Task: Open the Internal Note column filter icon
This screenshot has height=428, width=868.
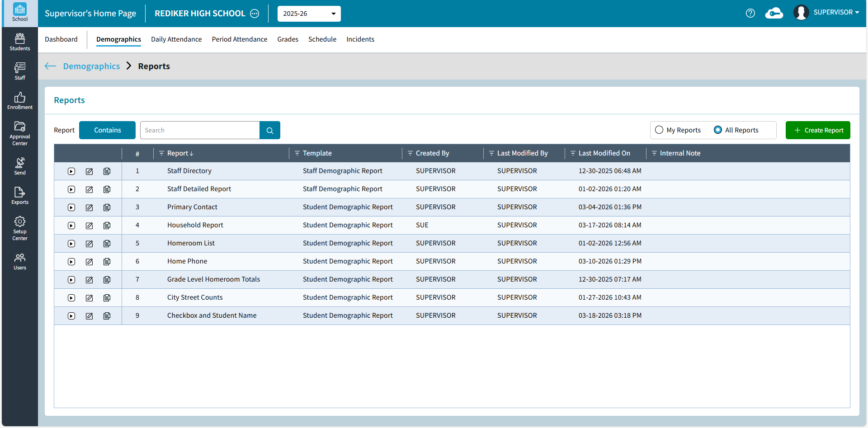Action: pos(654,153)
